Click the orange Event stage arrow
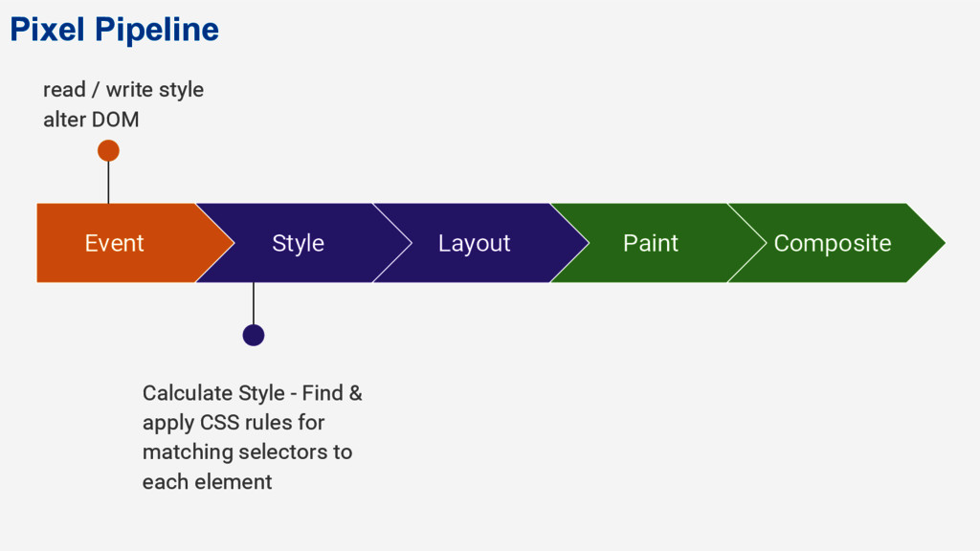The height and width of the screenshot is (551, 980). point(125,243)
